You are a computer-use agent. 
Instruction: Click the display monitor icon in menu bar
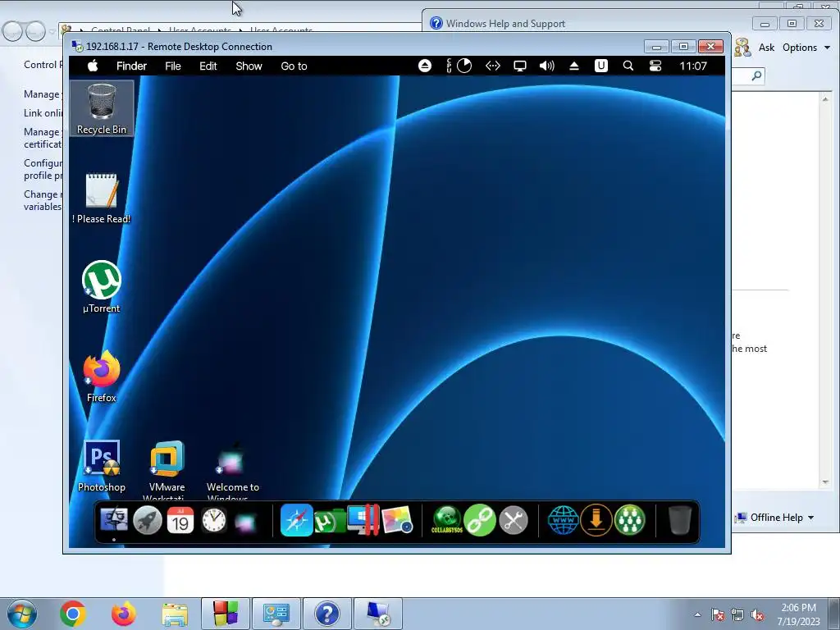pyautogui.click(x=519, y=66)
